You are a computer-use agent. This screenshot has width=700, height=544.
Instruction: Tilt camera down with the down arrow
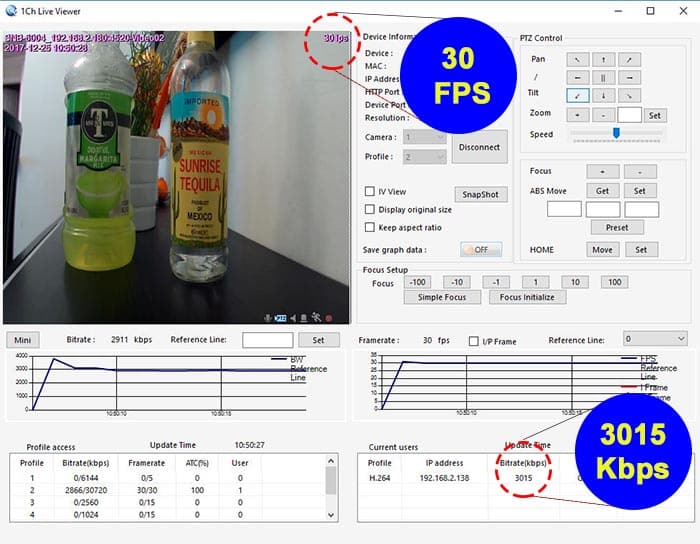(603, 94)
